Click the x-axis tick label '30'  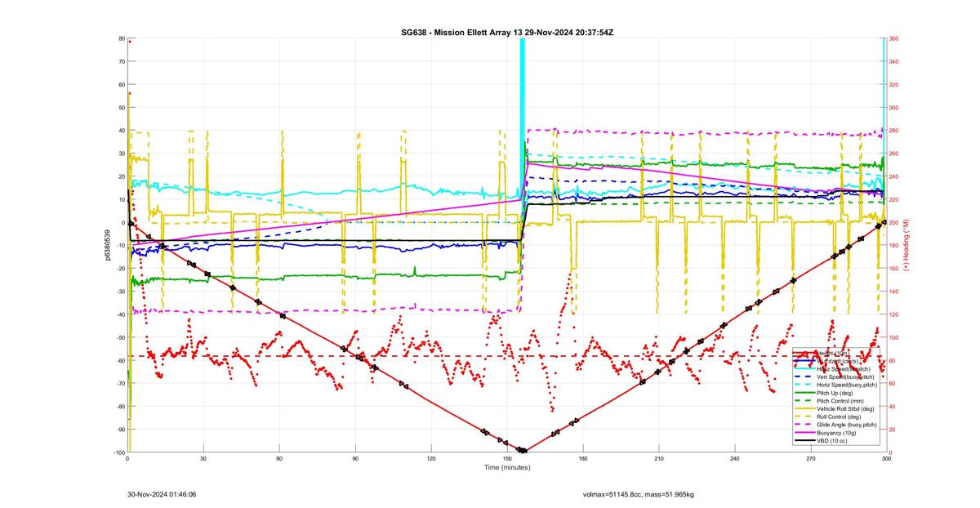(x=203, y=459)
